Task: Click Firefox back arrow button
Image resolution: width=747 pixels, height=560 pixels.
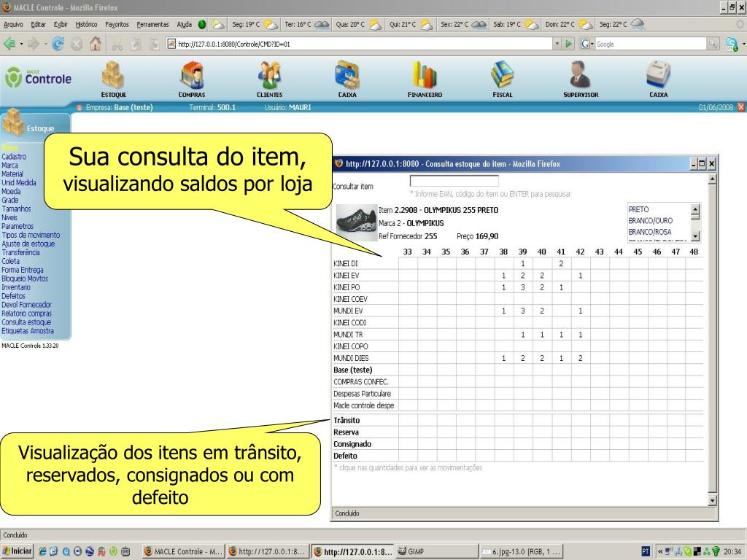Action: pos(9,44)
